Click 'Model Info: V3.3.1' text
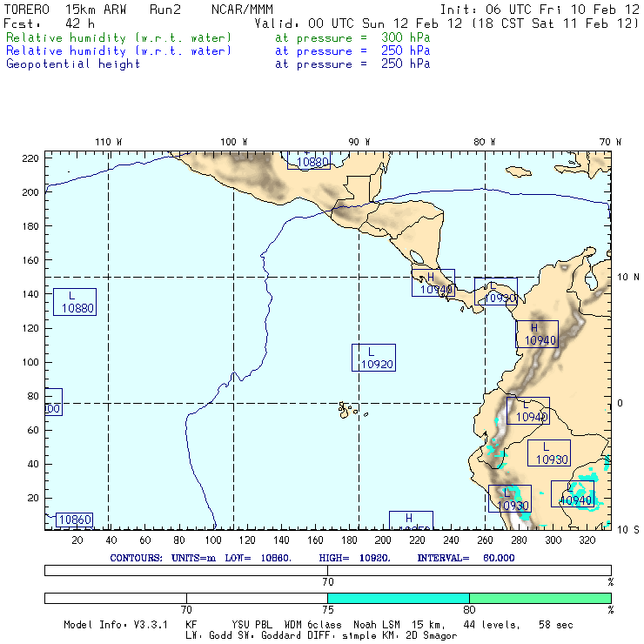 (x=116, y=625)
